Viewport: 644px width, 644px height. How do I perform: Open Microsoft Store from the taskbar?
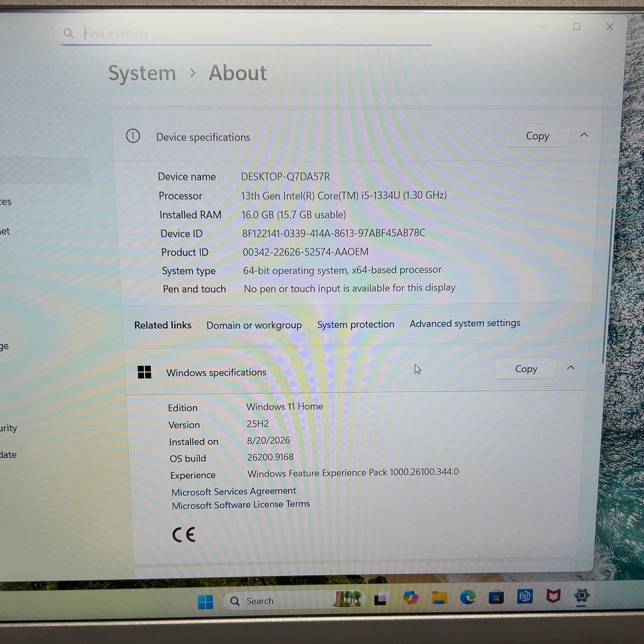coord(496,597)
